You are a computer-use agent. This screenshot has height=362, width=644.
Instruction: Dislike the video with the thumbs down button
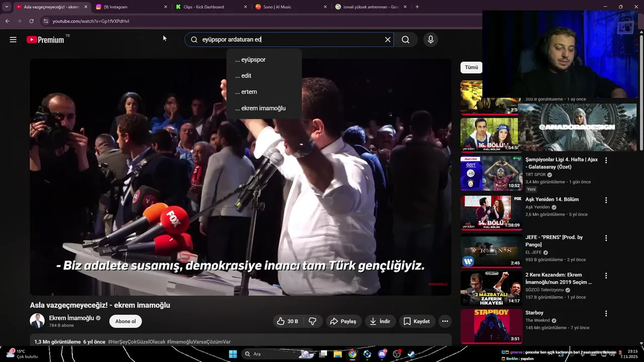(312, 321)
